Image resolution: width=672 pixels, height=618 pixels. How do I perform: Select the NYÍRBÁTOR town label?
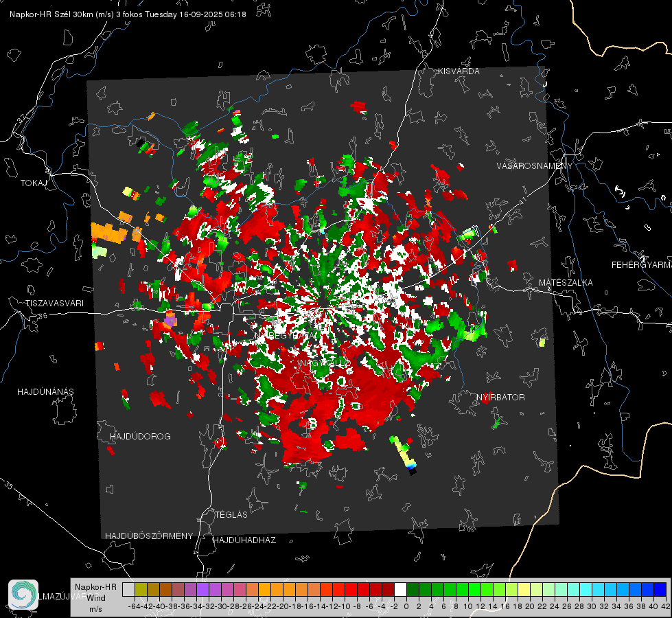pos(500,398)
